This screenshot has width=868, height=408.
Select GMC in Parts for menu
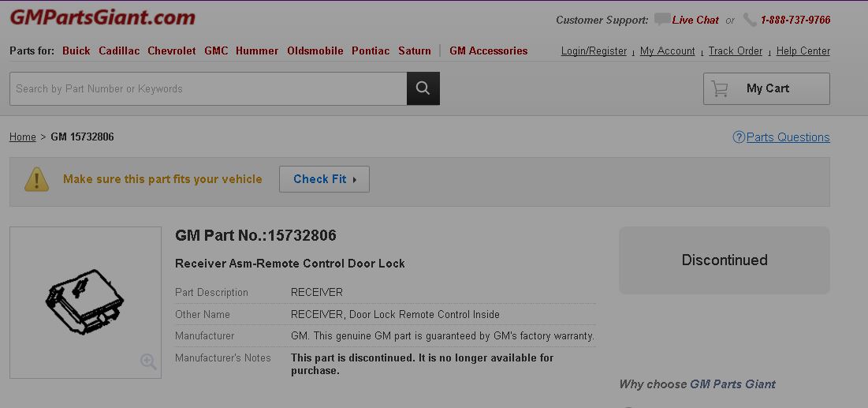coord(216,51)
